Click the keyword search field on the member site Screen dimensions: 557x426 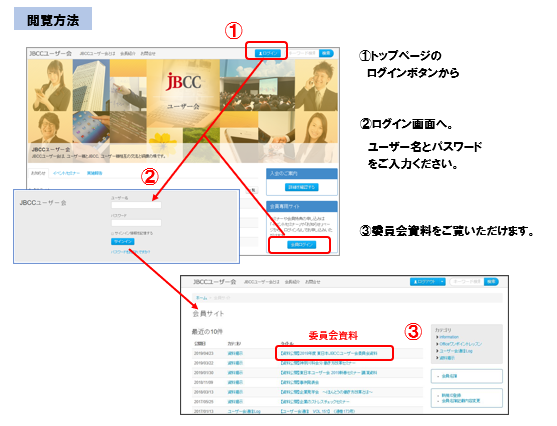pyautogui.click(x=466, y=282)
